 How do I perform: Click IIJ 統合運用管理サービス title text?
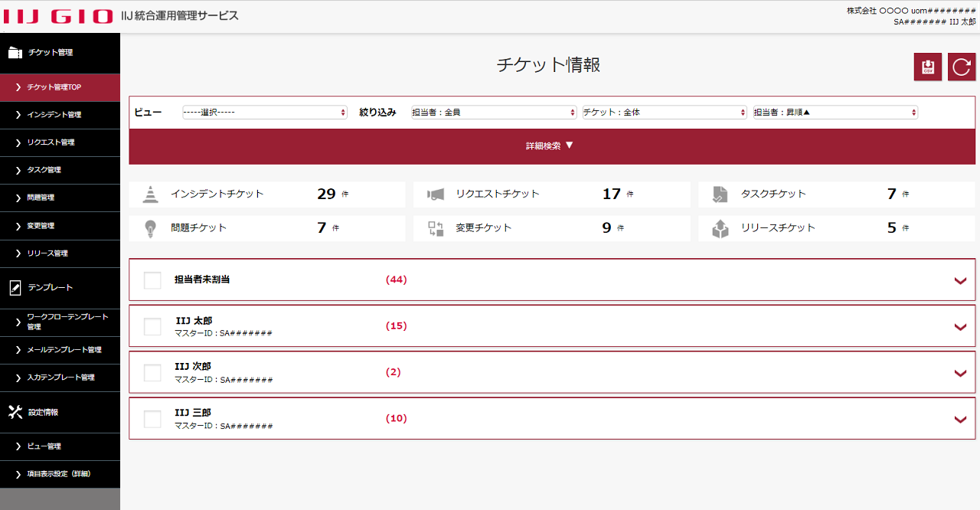[180, 15]
